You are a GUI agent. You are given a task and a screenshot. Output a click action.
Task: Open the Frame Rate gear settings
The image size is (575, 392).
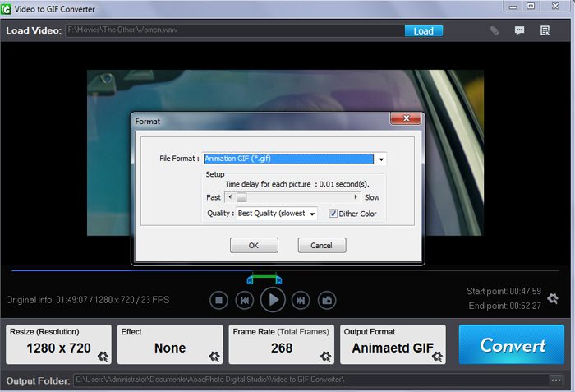325,357
